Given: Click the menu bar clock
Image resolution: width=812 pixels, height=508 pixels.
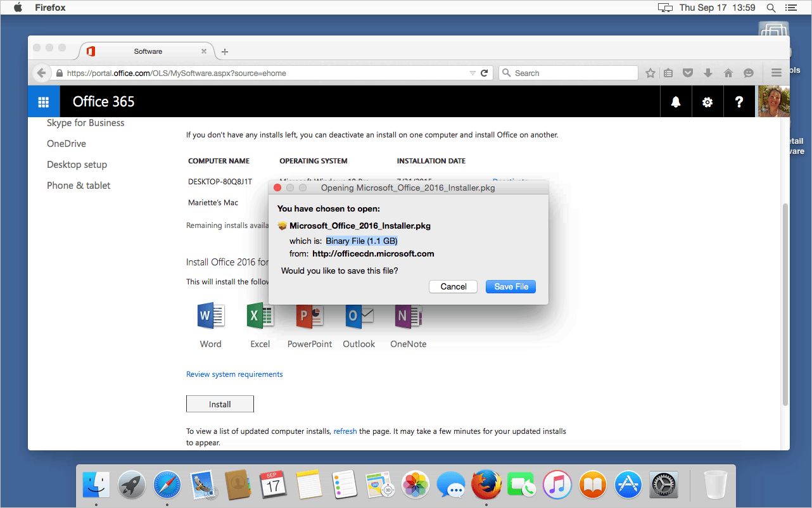Looking at the screenshot, I should [x=717, y=8].
